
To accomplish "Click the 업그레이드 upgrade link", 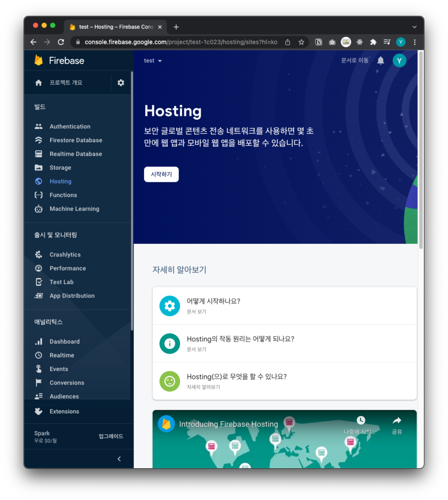I will click(x=111, y=436).
